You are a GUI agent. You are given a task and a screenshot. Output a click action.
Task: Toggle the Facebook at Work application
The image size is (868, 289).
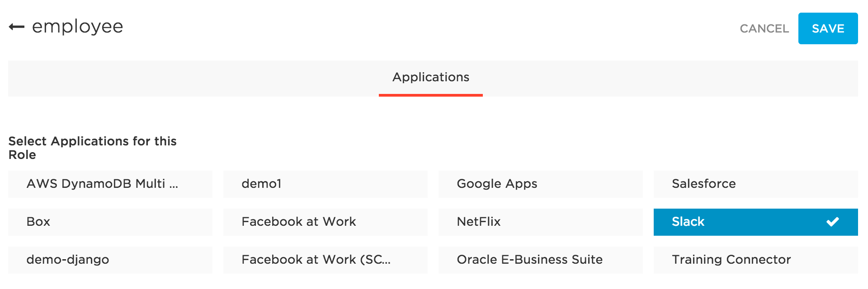coord(325,222)
